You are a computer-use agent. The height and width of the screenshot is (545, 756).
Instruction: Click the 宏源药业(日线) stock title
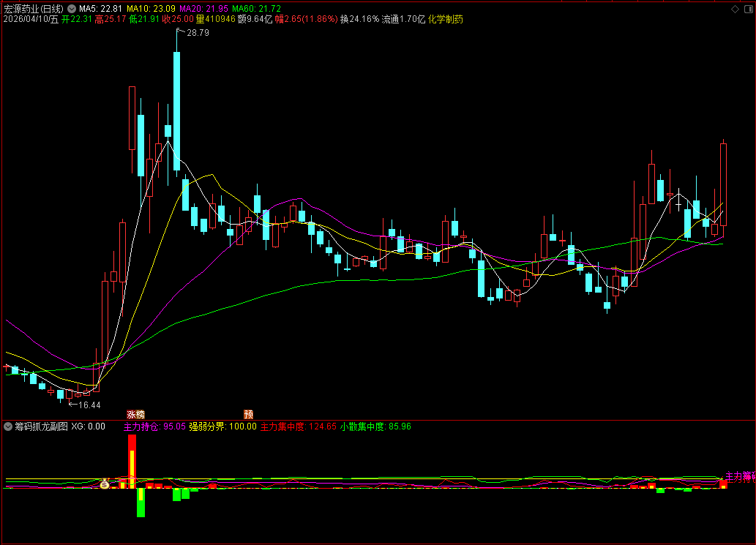click(33, 9)
